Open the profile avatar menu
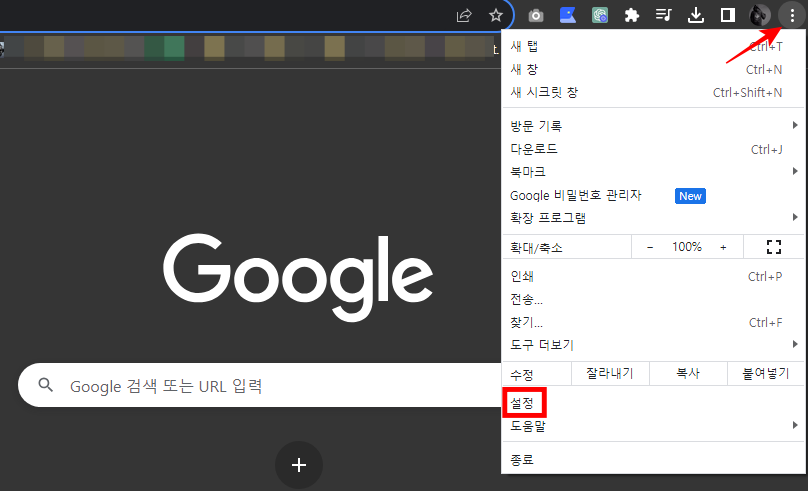808x491 pixels. pos(760,15)
